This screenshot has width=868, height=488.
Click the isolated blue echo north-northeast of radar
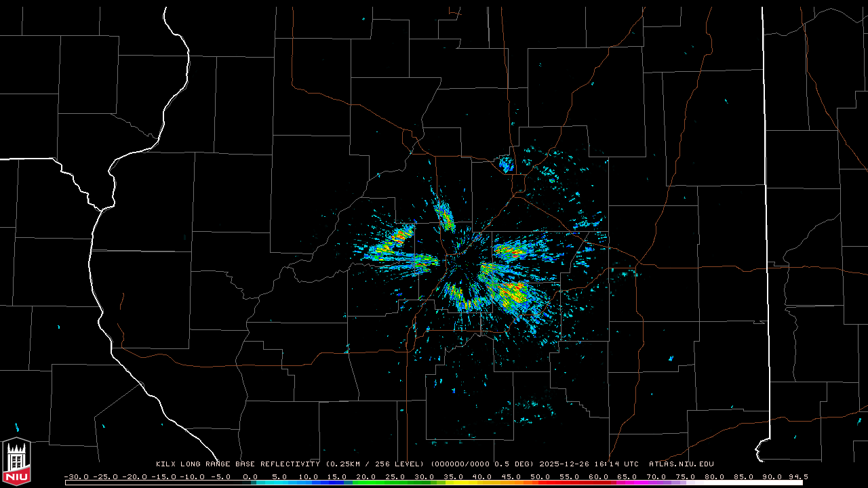506,163
